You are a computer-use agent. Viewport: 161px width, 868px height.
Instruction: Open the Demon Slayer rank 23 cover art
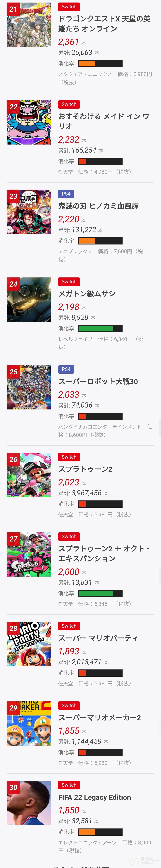coord(29,212)
